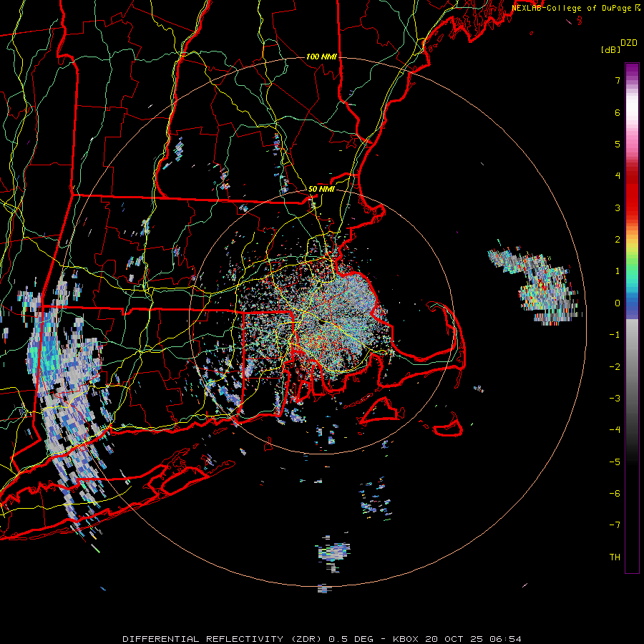Viewport: 644px width, 644px height.
Task: Click the ZDR color scale bar
Action: point(632,318)
